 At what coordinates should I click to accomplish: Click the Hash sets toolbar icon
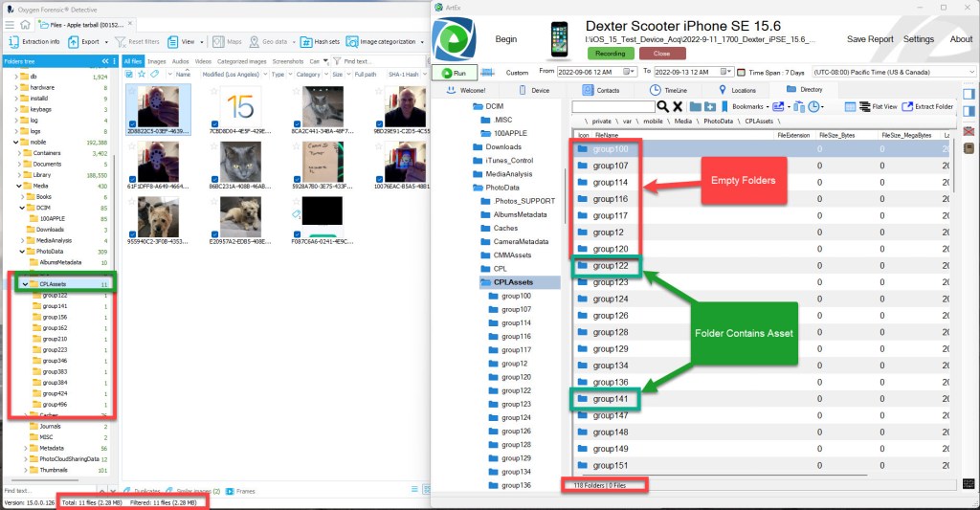click(319, 42)
